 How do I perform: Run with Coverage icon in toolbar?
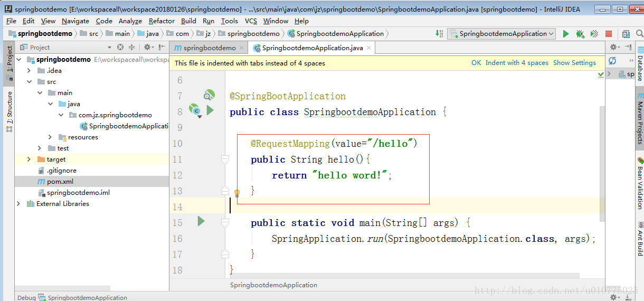(594, 34)
